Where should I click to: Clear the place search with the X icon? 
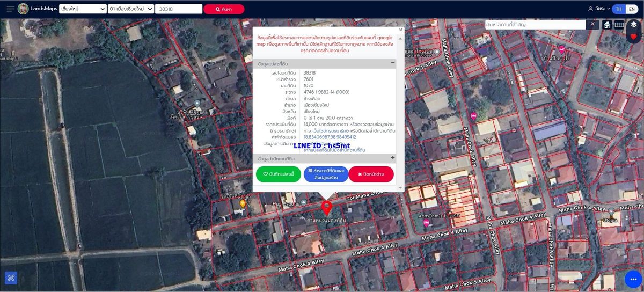(x=592, y=24)
